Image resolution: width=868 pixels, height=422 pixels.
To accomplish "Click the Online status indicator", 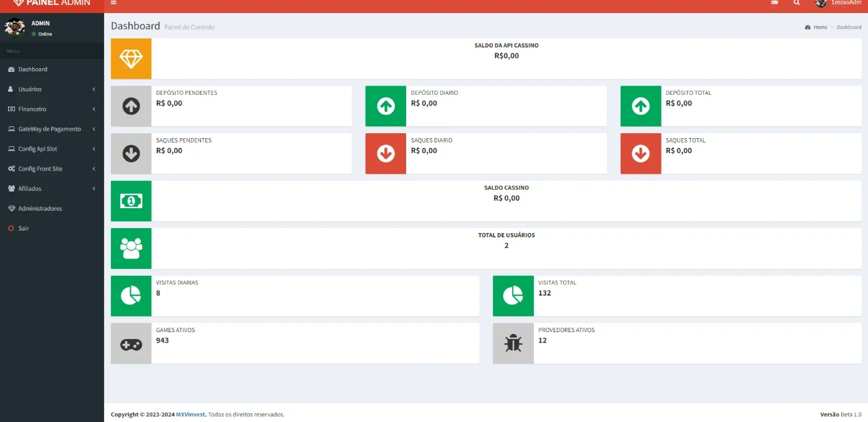I will point(42,34).
